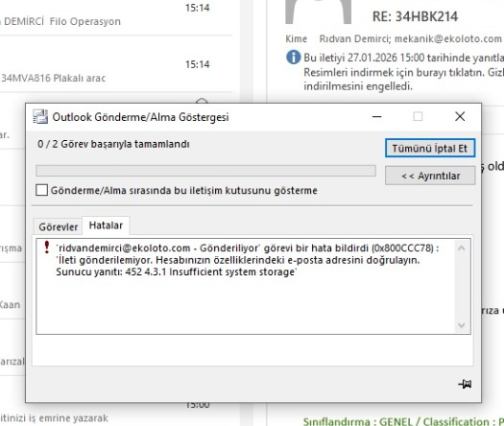The height and width of the screenshot is (426, 504).
Task: Click the Outlook Send/Receive dialog title icon
Action: [x=40, y=117]
